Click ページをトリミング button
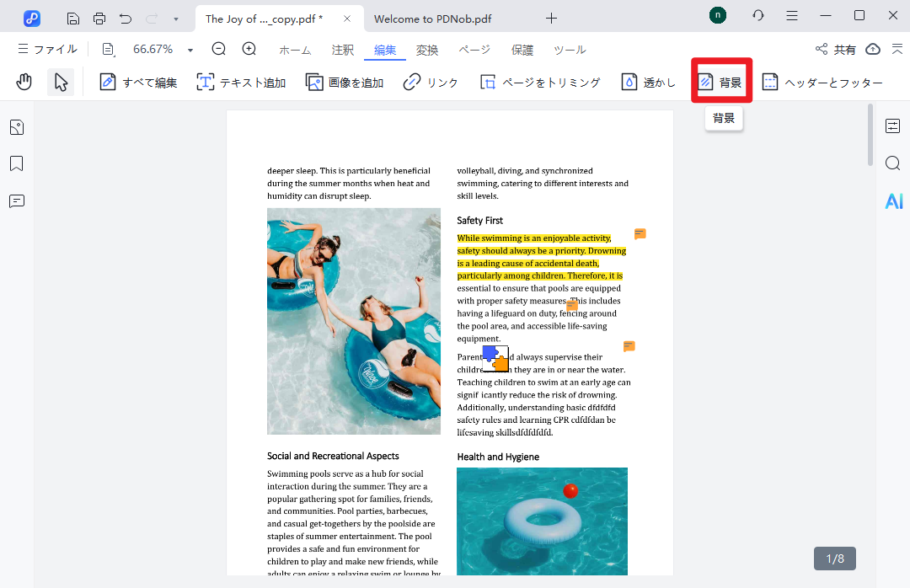910x588 pixels. point(540,83)
